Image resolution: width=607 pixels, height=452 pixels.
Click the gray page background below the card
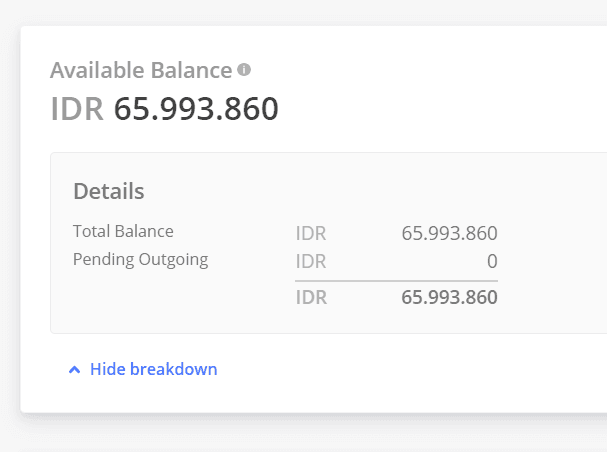click(x=300, y=434)
